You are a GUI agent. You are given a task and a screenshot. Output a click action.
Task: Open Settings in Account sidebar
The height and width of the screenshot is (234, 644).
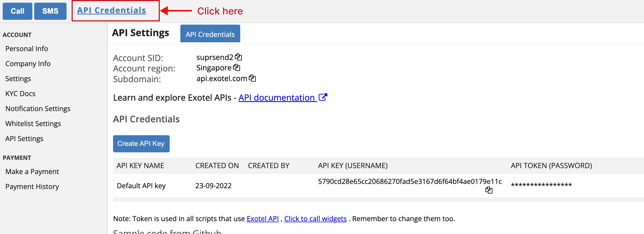[x=18, y=79]
